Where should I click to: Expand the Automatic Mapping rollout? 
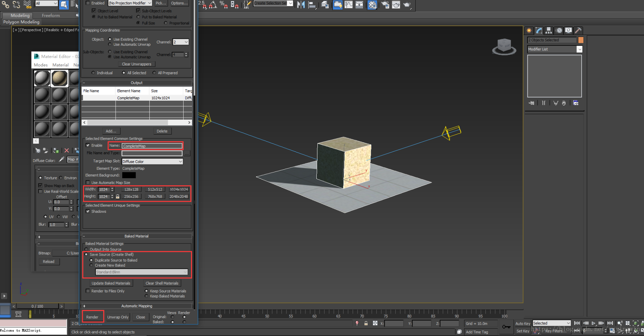(x=137, y=306)
